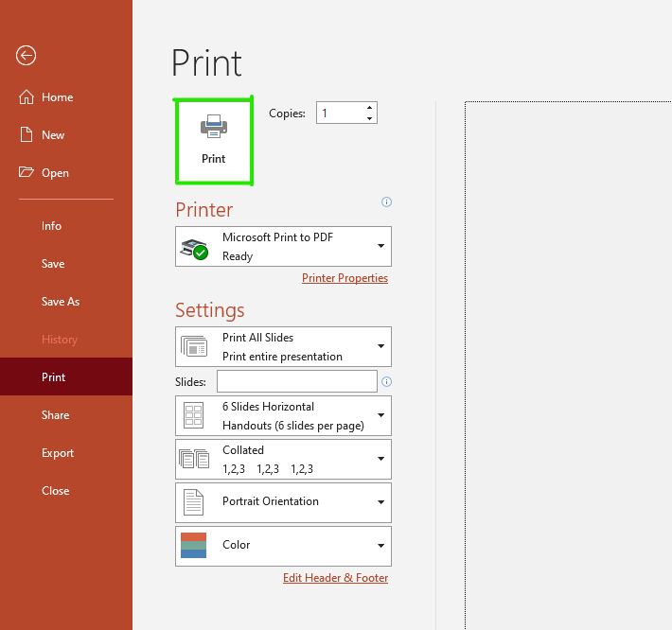Screen dimensions: 672x630
Task: Select Export from the sidebar
Action: click(x=66, y=453)
